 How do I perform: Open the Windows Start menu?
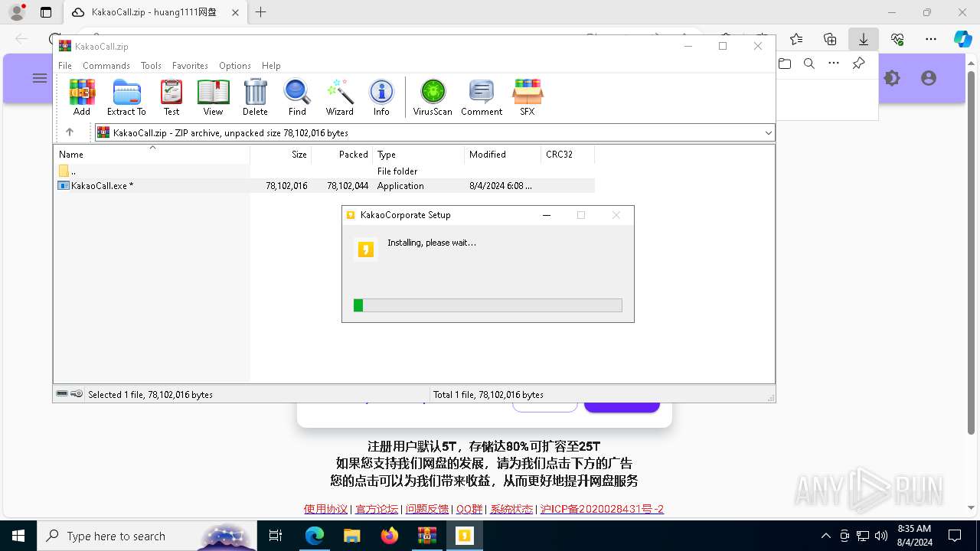pyautogui.click(x=18, y=536)
